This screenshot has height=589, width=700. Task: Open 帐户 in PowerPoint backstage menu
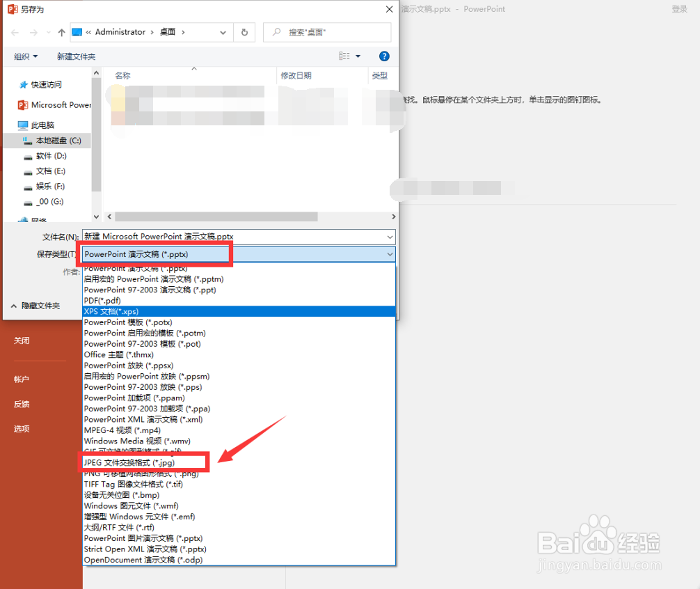tap(22, 379)
